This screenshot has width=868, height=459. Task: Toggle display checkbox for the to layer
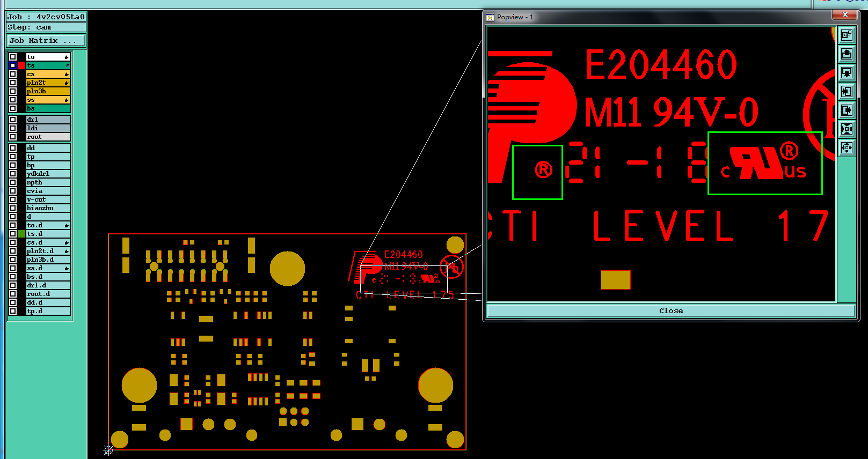(x=13, y=57)
